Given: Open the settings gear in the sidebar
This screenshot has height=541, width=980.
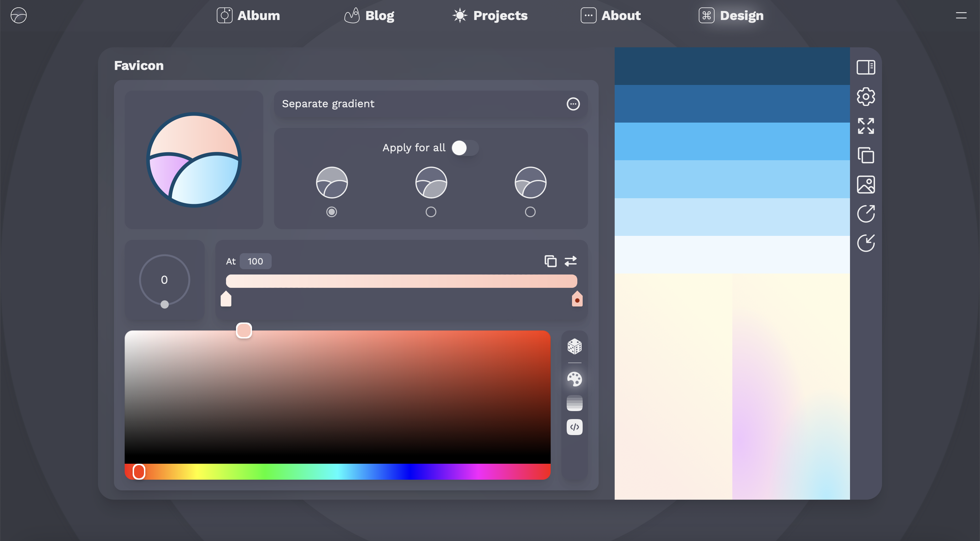Looking at the screenshot, I should tap(866, 96).
